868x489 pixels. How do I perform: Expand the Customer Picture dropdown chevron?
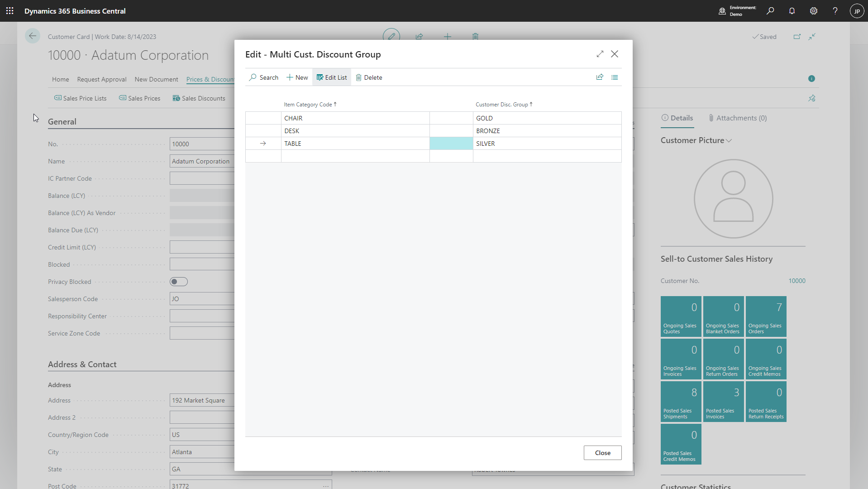tap(729, 141)
